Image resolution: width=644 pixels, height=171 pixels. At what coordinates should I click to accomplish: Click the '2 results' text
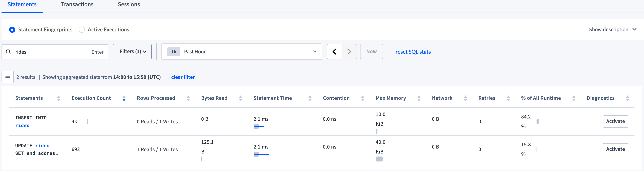tap(26, 77)
